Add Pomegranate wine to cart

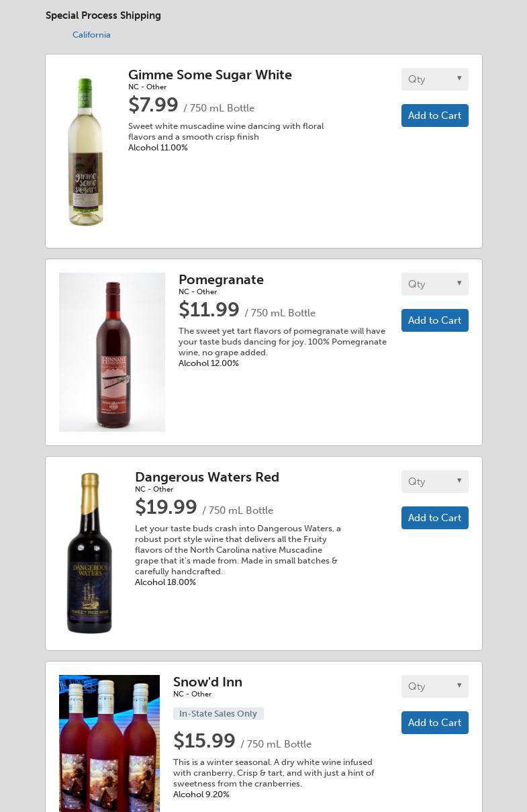coord(435,320)
